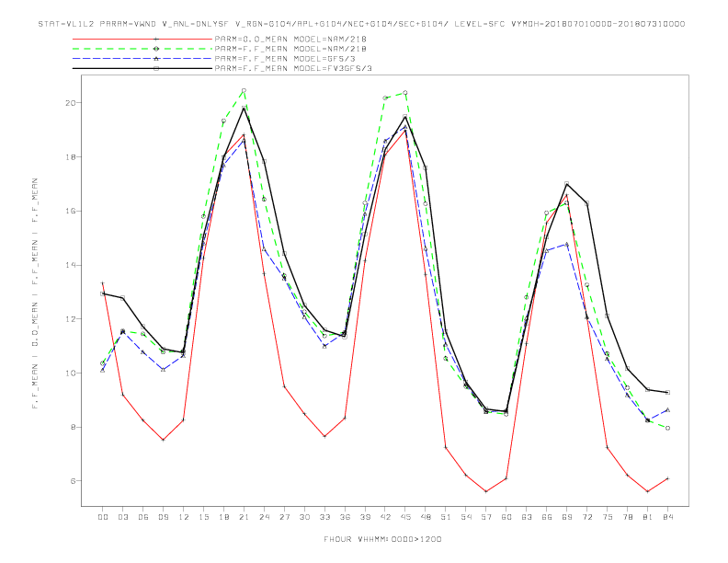Click the vertical y-axis title F.F_MEAN | O.O_MEAN
Screen dimensions: 728x563
click(x=35, y=293)
